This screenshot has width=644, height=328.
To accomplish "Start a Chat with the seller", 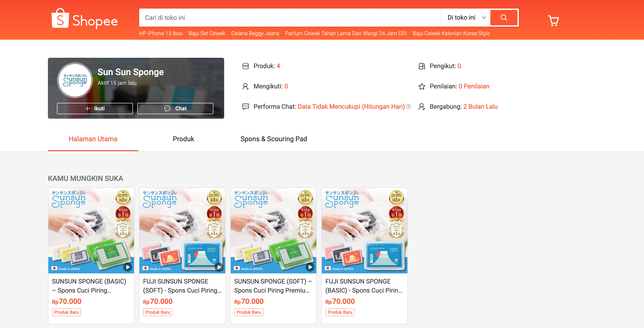I will (175, 108).
